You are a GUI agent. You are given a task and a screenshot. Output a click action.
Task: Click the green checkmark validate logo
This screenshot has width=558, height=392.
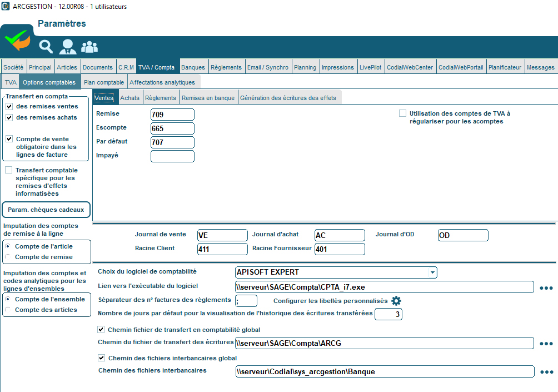coord(18,40)
